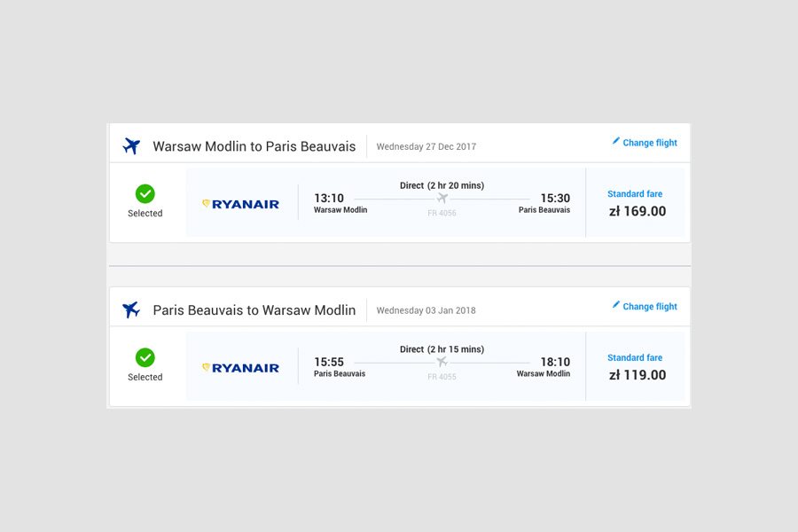The width and height of the screenshot is (798, 532).
Task: Click the Wednesday 03 Jan 2018 date
Action: [426, 311]
